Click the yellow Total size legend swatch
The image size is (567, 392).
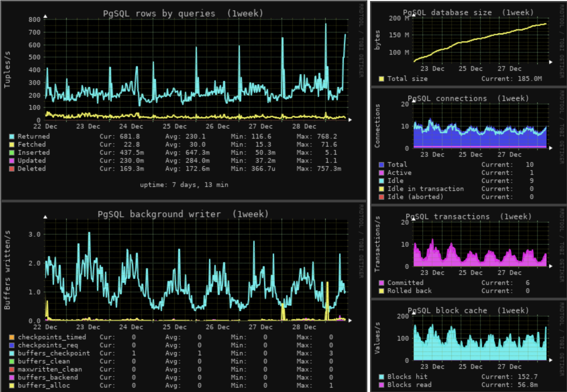[381, 79]
